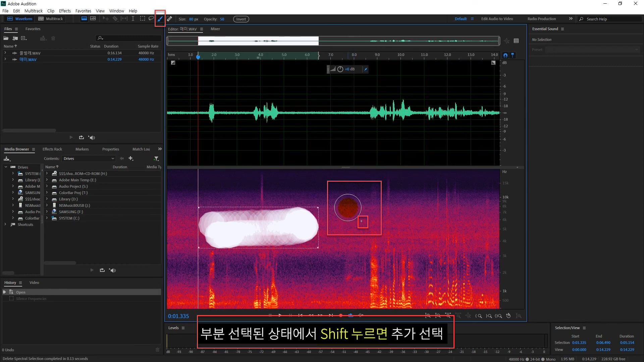The image size is (644, 362).
Task: Select the Marquee Selection tool
Action: pos(142,19)
